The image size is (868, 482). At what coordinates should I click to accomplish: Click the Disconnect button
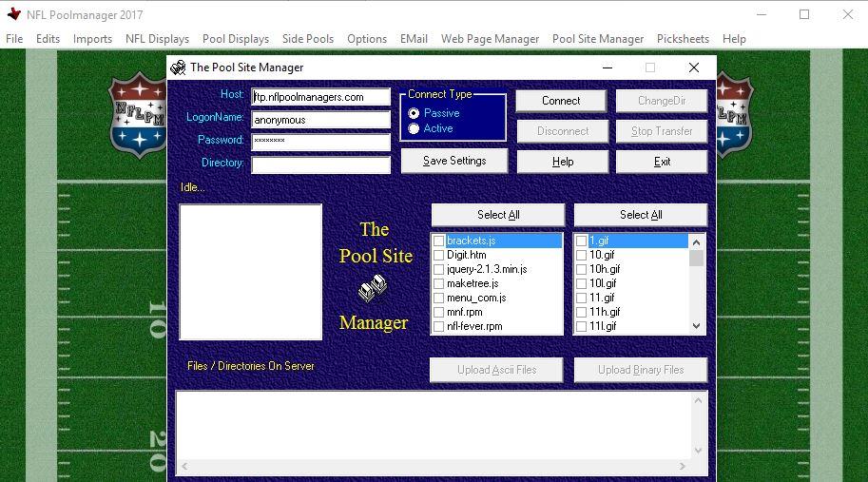click(563, 131)
